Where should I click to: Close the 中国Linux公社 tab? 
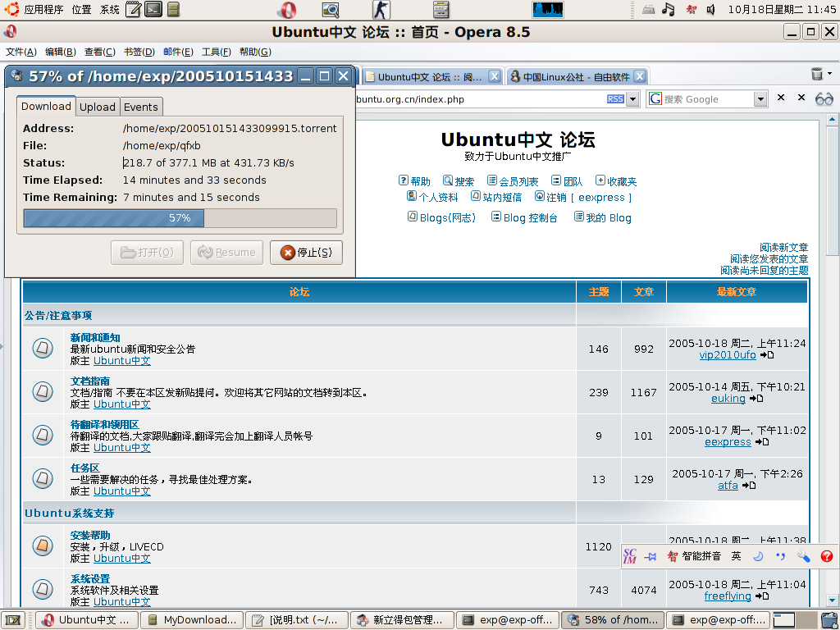pos(640,76)
